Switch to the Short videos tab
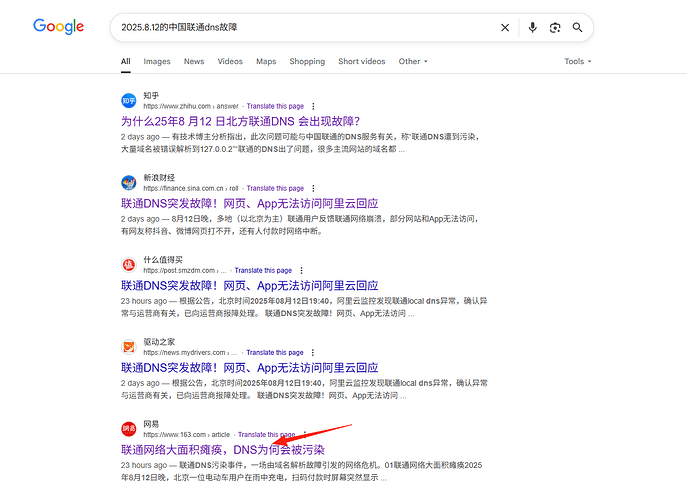 pos(361,61)
